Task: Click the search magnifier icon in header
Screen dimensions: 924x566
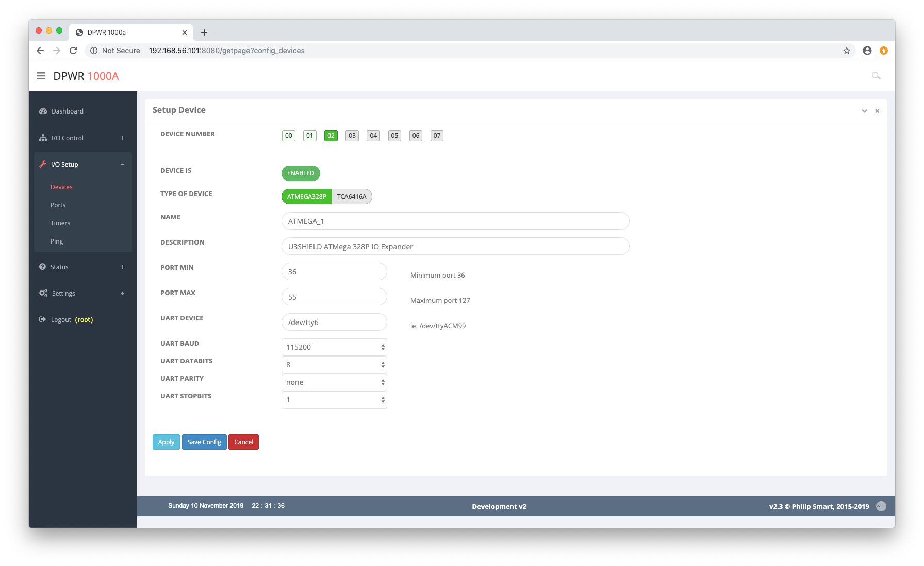Action: point(876,76)
